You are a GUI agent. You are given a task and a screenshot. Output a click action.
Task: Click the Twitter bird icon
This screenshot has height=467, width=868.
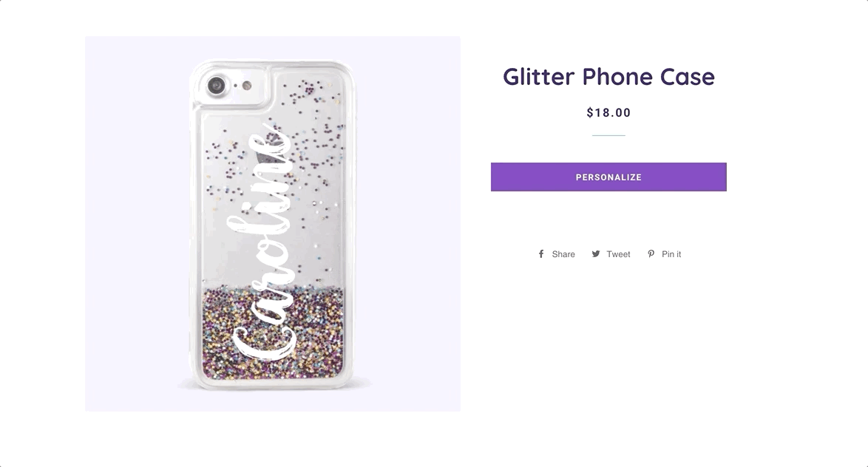(596, 254)
